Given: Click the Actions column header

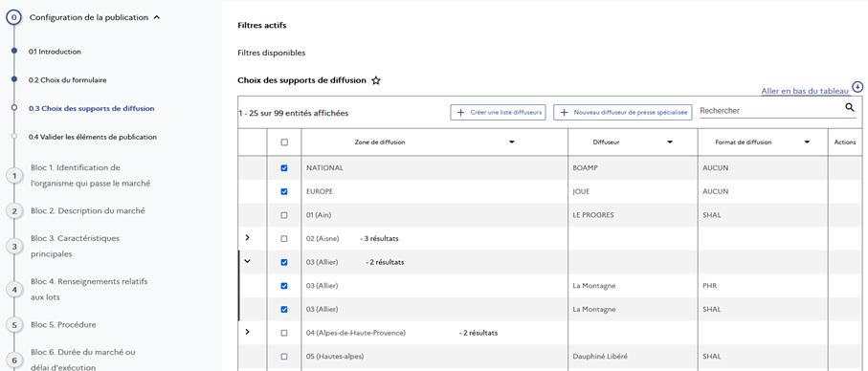Looking at the screenshot, I should click(x=845, y=142).
